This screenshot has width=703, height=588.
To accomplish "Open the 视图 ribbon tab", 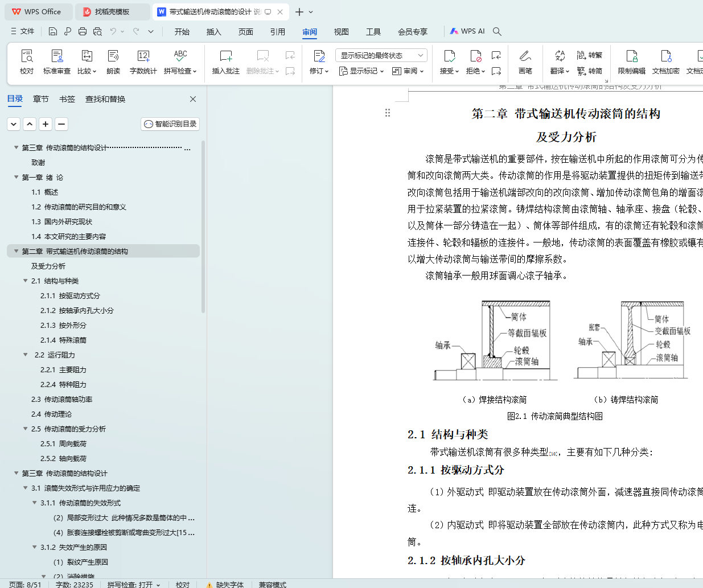I will point(342,31).
